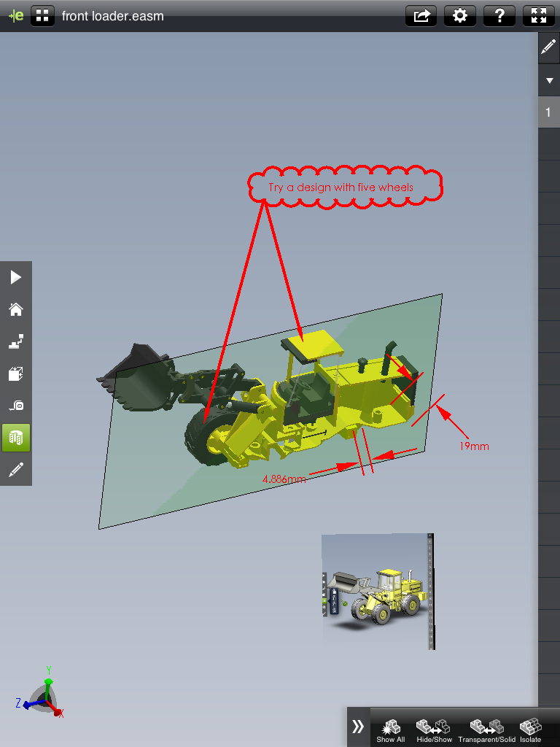Open help question mark

[x=499, y=16]
